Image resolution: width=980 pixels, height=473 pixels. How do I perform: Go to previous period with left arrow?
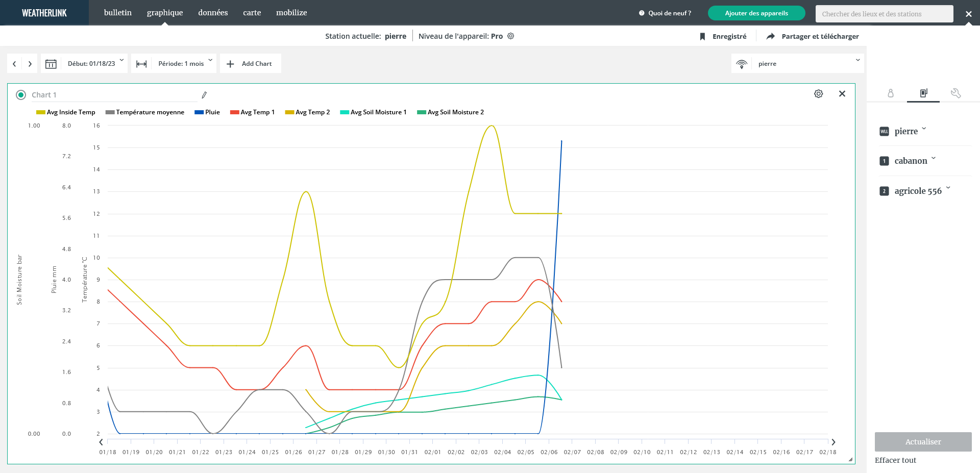click(14, 64)
